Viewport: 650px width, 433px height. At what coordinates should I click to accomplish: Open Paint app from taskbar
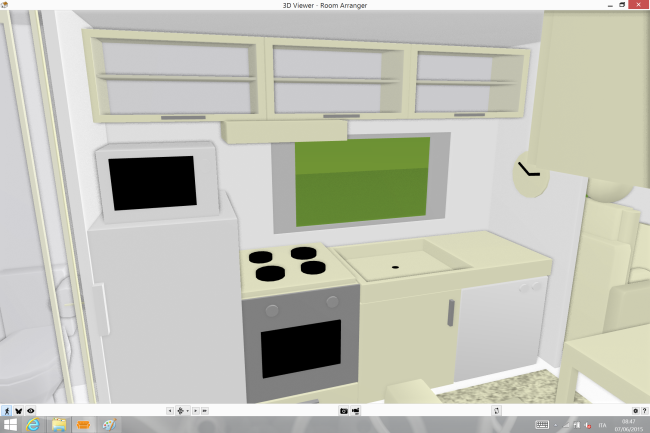click(x=109, y=425)
